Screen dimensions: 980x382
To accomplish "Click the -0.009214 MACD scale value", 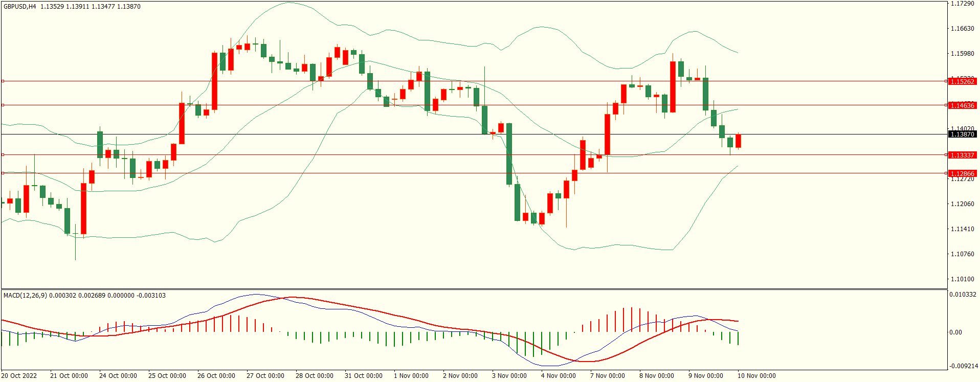I will coord(964,366).
